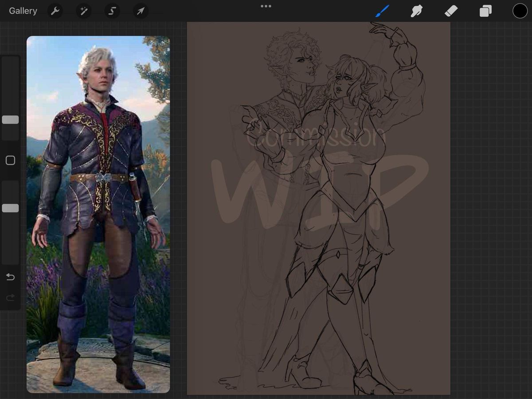The width and height of the screenshot is (532, 399).
Task: Open the Adjustments magic wand menu
Action: [x=83, y=11]
